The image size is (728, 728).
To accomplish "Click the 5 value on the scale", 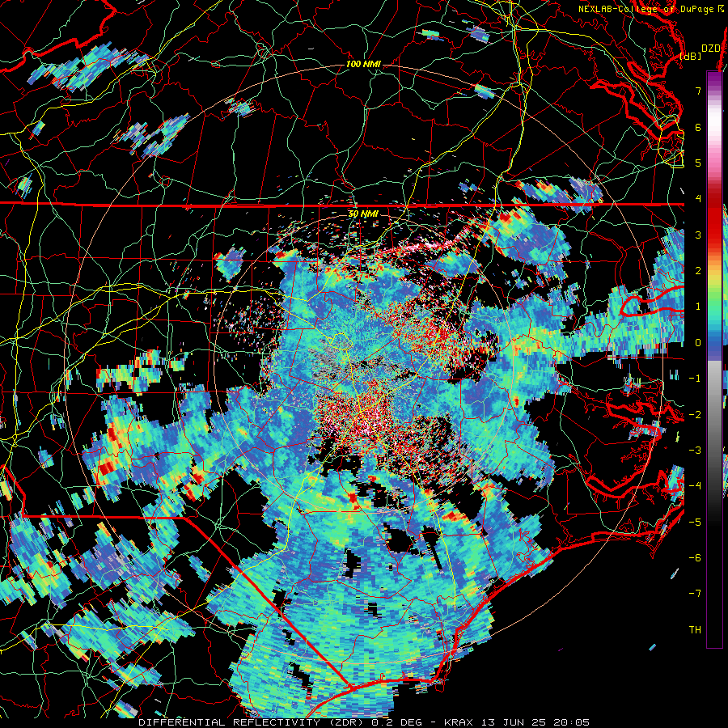I will click(698, 163).
